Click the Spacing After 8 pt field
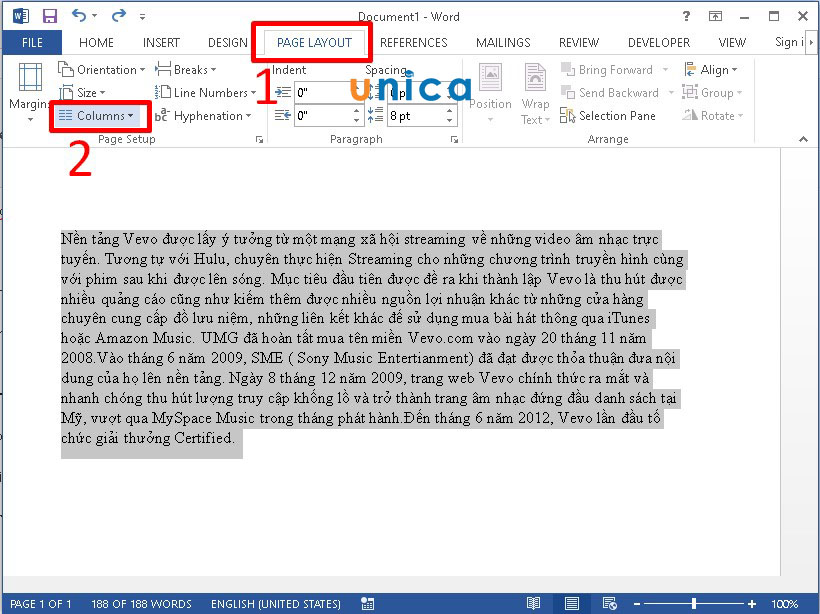Viewport: 820px width, 614px height. pyautogui.click(x=416, y=116)
